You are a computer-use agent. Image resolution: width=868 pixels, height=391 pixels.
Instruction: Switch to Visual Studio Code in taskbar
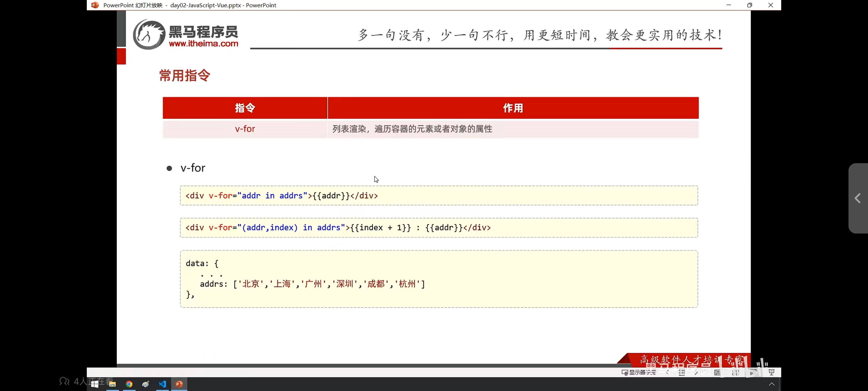(162, 384)
